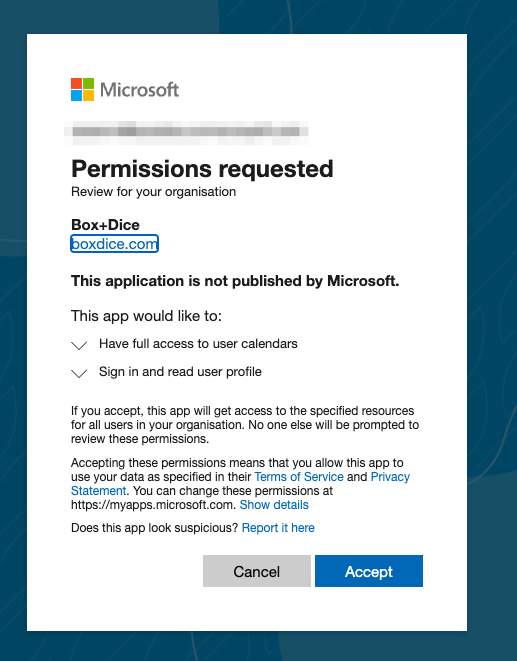The height and width of the screenshot is (661, 517).
Task: Expand the chevron beside user calendars permission
Action: [x=79, y=346]
